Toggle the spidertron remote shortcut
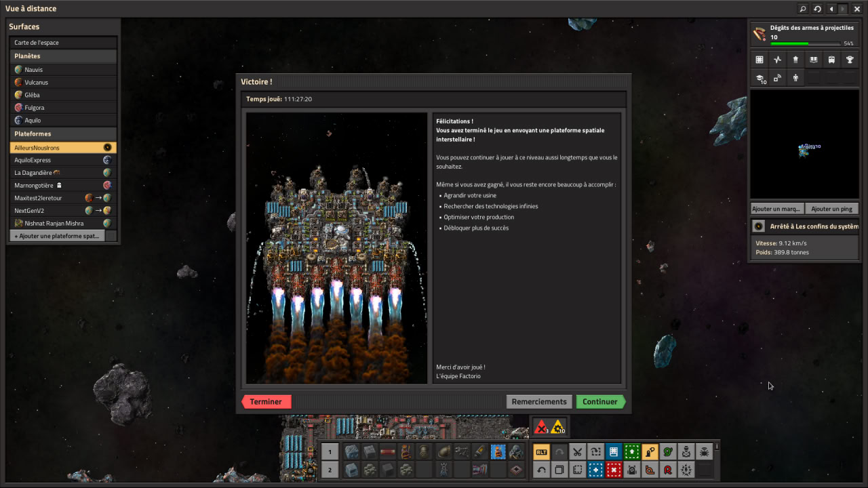 [705, 452]
